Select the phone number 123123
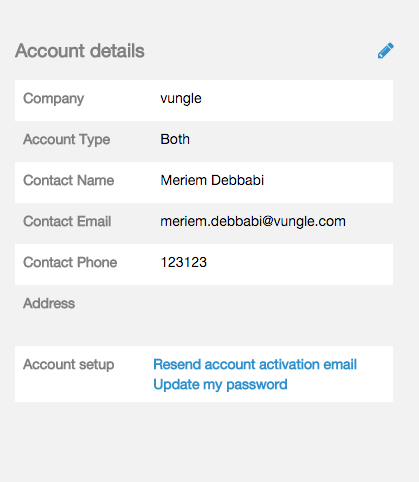The height and width of the screenshot is (482, 419). pos(184,262)
